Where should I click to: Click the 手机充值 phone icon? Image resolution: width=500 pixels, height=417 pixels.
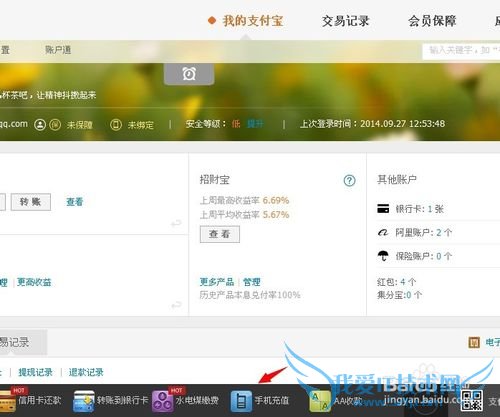coord(241,401)
